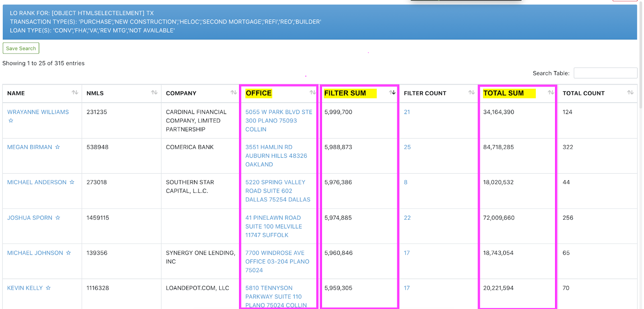Sort table by the FILTER COUNT column arrows
This screenshot has height=309, width=644.
pos(471,93)
